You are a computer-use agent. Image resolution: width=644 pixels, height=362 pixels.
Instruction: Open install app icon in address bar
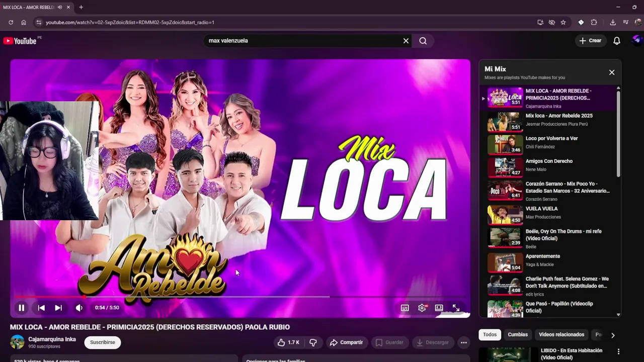pos(540,22)
